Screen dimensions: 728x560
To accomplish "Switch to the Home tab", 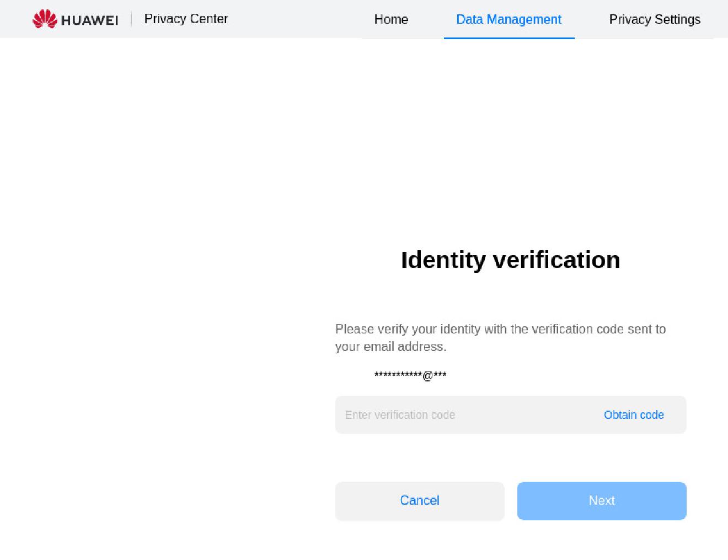I will tap(391, 19).
